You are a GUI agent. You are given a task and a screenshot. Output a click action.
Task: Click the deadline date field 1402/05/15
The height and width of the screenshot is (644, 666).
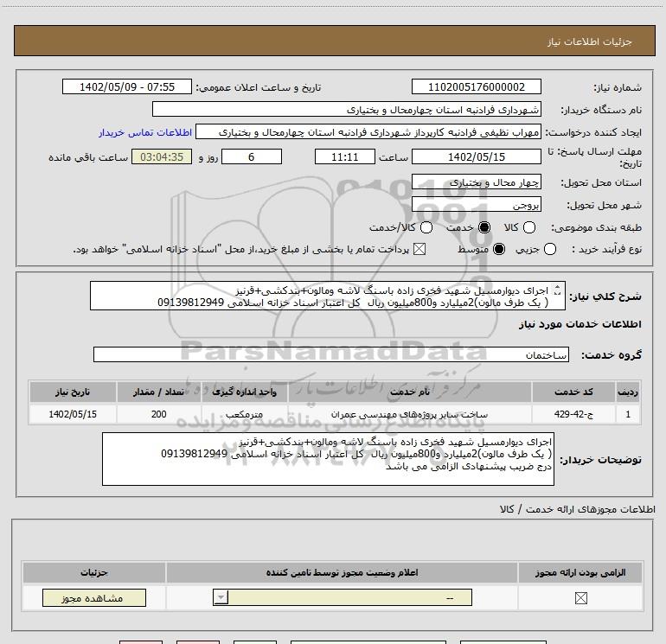pyautogui.click(x=476, y=156)
